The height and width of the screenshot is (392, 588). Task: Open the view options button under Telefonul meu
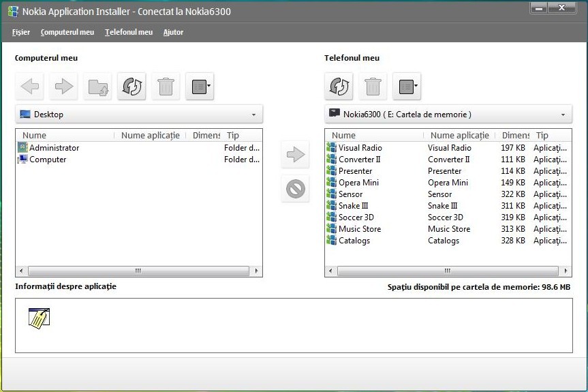(407, 87)
